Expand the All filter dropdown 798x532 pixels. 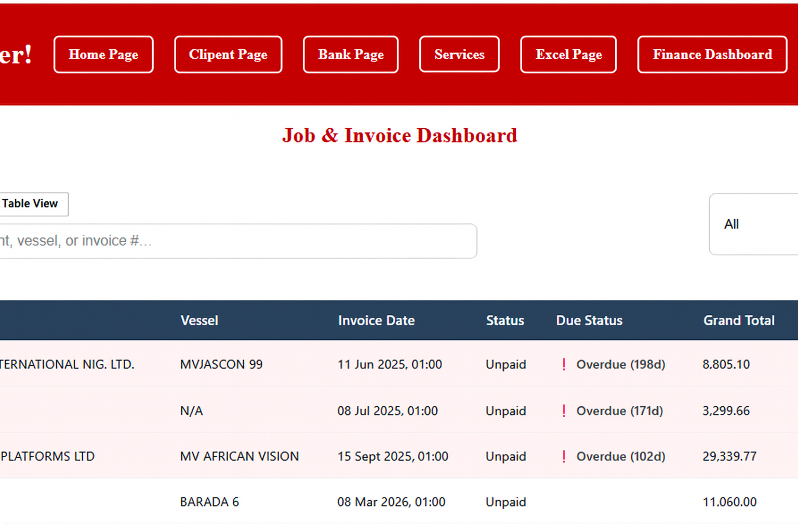(x=753, y=224)
